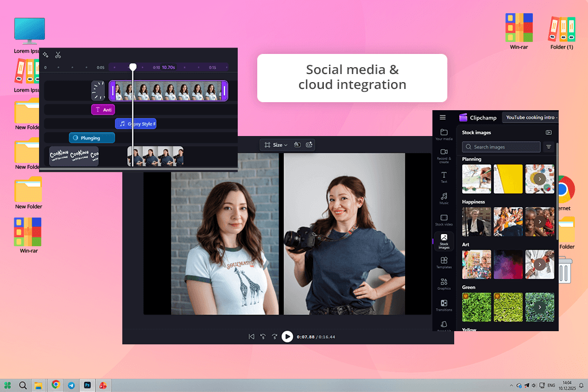588x392 pixels.
Task: Click the sparkle icon beside scissors
Action: 45,55
